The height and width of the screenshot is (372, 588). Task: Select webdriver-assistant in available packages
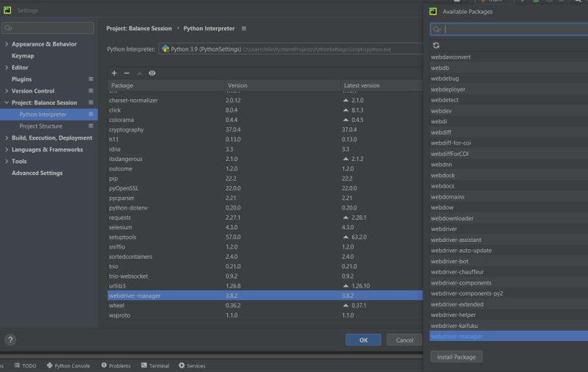[x=509, y=240]
